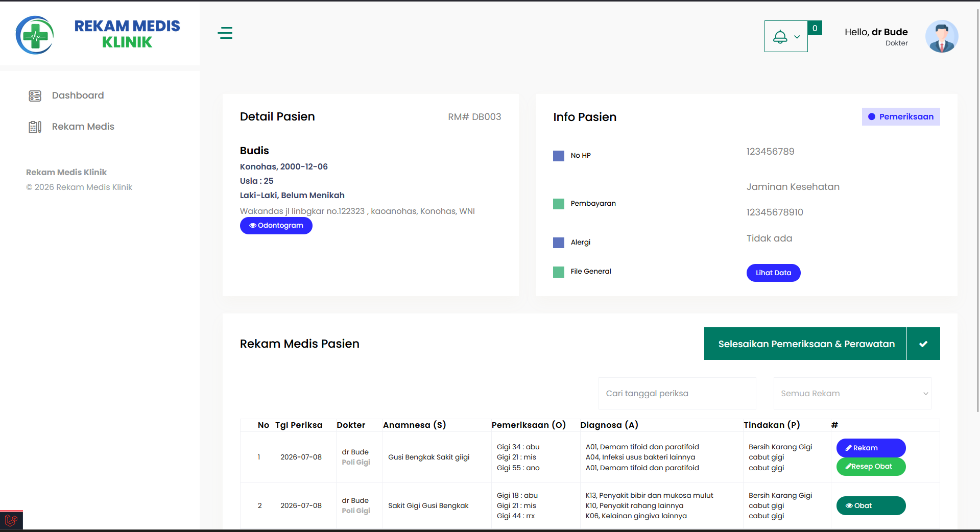Click the Rekam button in row 1
The height and width of the screenshot is (532, 980).
click(x=871, y=448)
